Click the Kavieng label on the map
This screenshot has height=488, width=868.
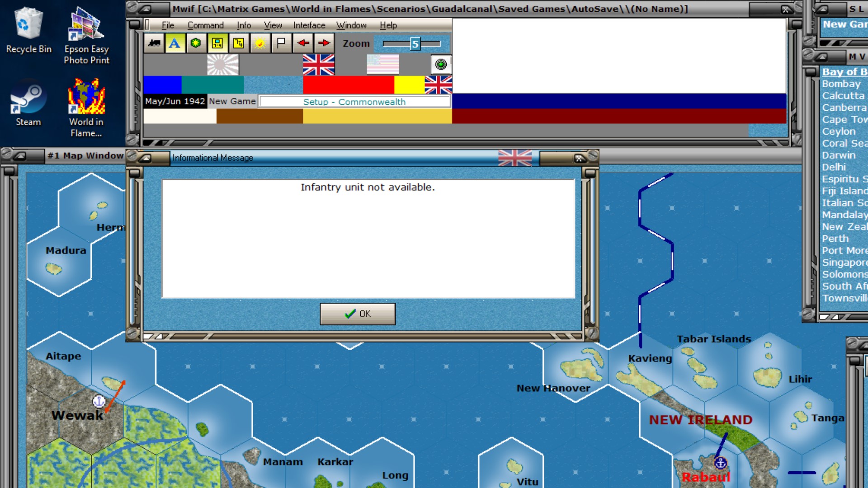(650, 358)
